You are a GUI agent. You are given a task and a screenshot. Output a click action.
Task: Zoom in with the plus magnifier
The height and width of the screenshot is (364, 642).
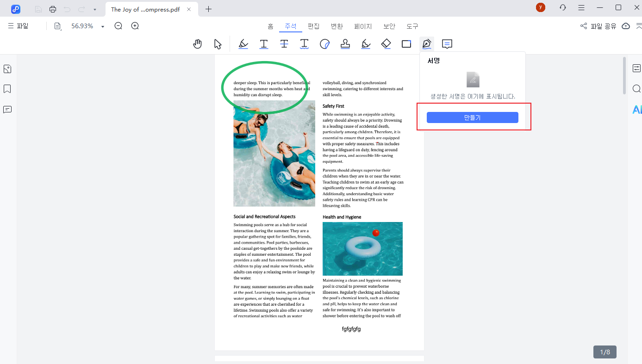point(135,26)
